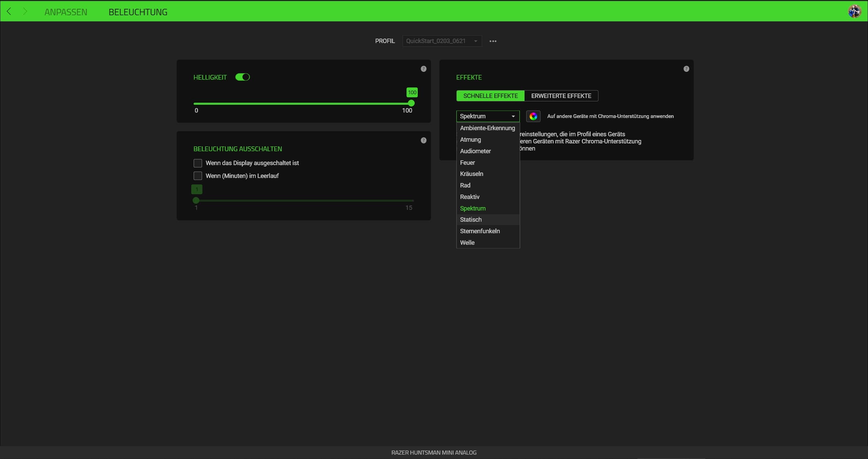868x459 pixels.
Task: Open the user profile avatar
Action: click(854, 11)
